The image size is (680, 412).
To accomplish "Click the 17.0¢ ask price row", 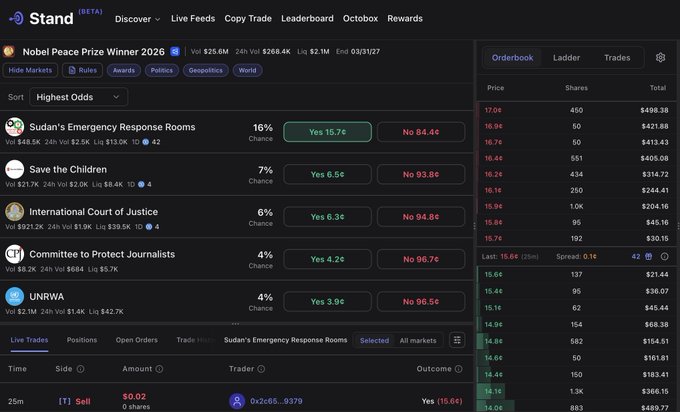I will coord(577,110).
